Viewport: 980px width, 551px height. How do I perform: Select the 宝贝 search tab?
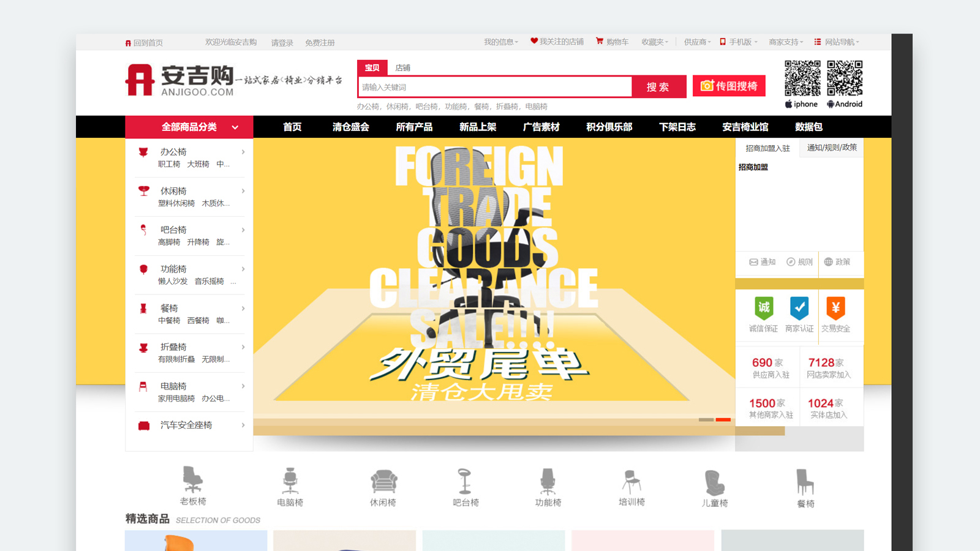tap(372, 68)
